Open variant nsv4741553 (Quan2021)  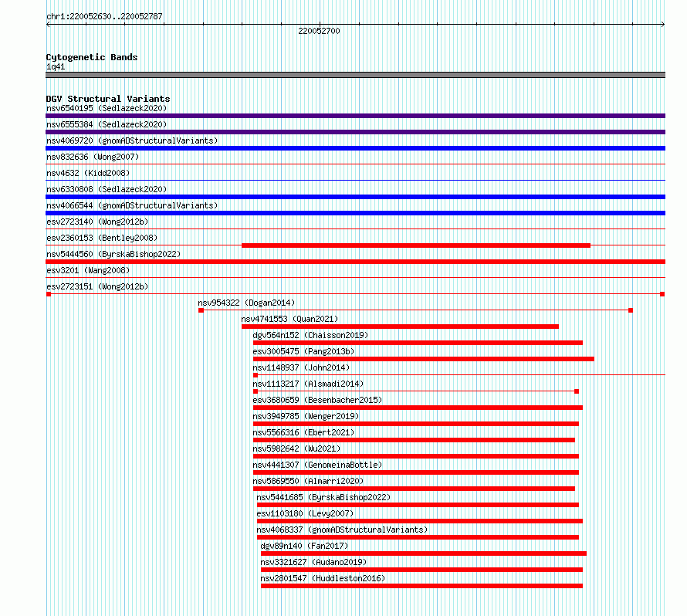[289, 319]
